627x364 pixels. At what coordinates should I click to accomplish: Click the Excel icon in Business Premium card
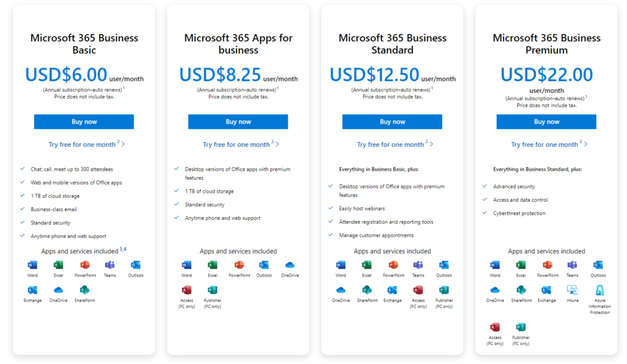520,266
